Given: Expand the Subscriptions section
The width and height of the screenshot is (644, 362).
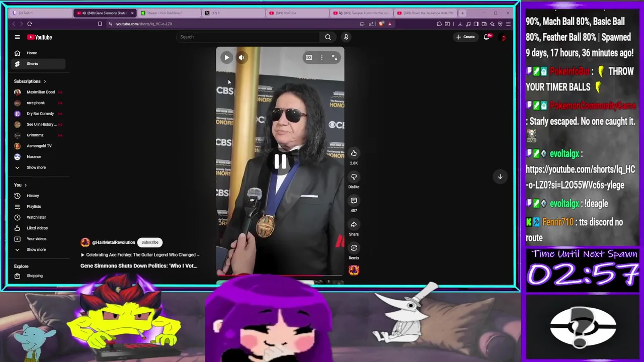Looking at the screenshot, I should 30,81.
